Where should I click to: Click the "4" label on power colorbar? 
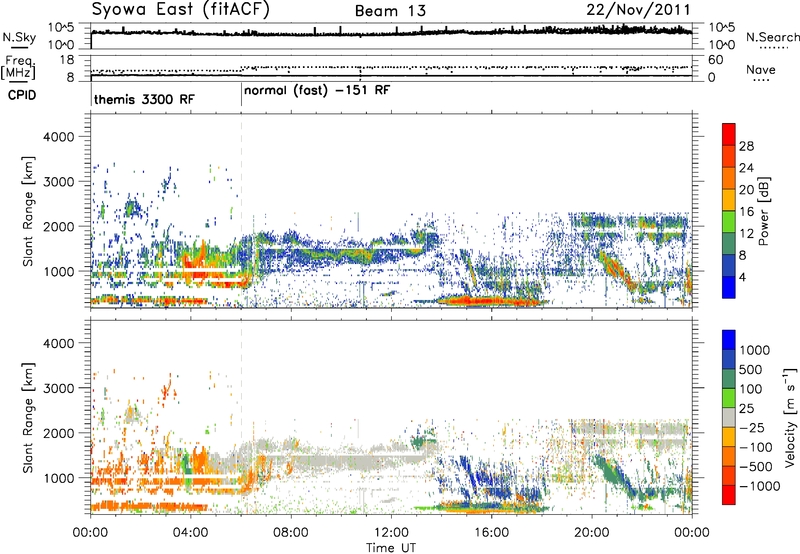coord(742,278)
